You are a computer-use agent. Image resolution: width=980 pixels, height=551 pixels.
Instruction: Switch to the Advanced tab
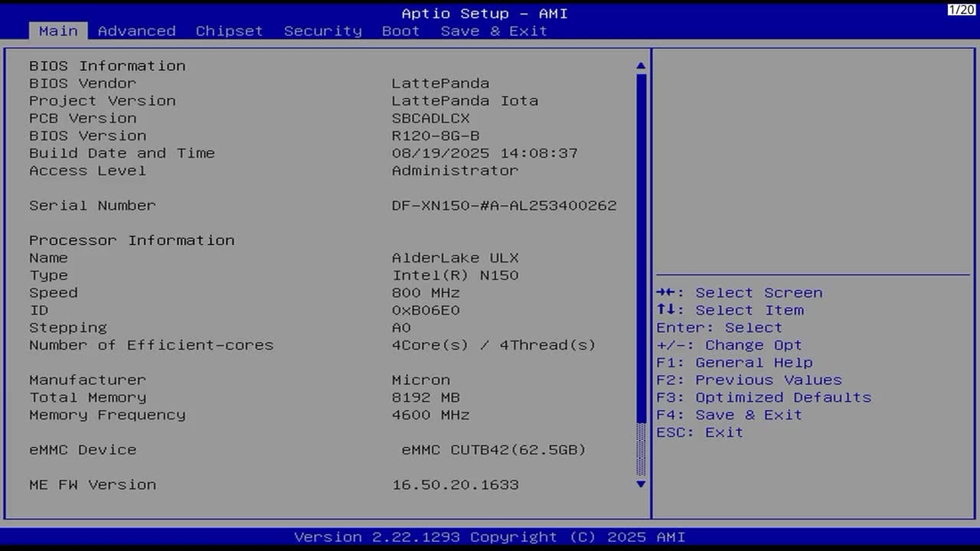point(136,31)
